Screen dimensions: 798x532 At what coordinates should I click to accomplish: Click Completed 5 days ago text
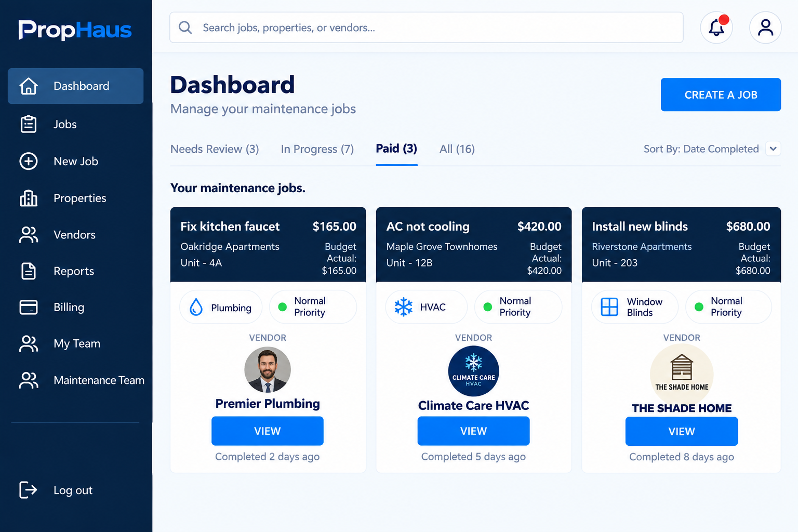(474, 457)
